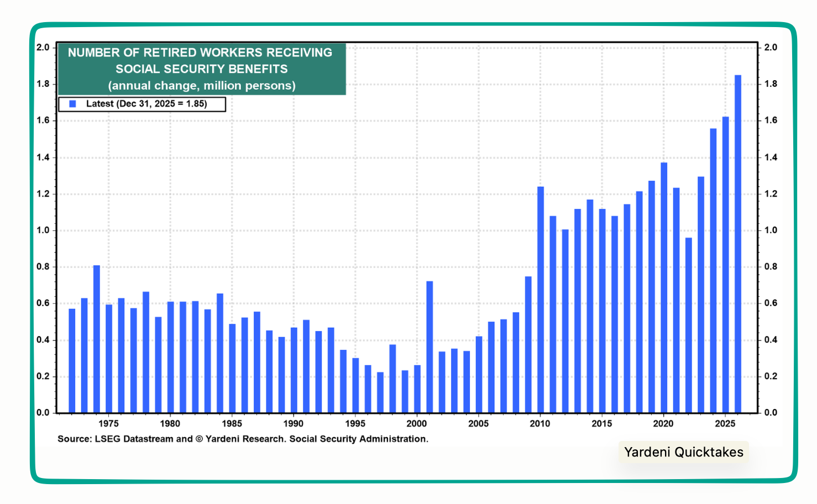Click the bar above the 1975 label

tap(109, 359)
